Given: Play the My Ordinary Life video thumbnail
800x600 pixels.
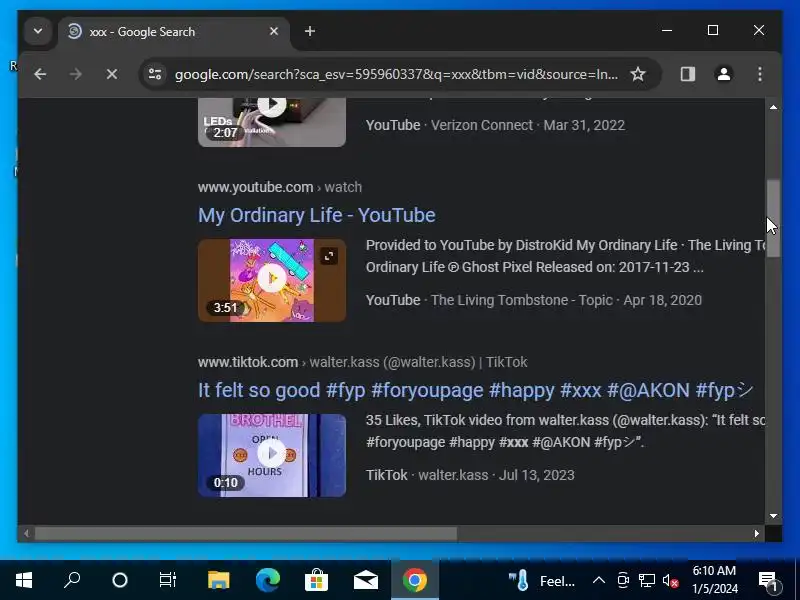Looking at the screenshot, I should [x=272, y=280].
